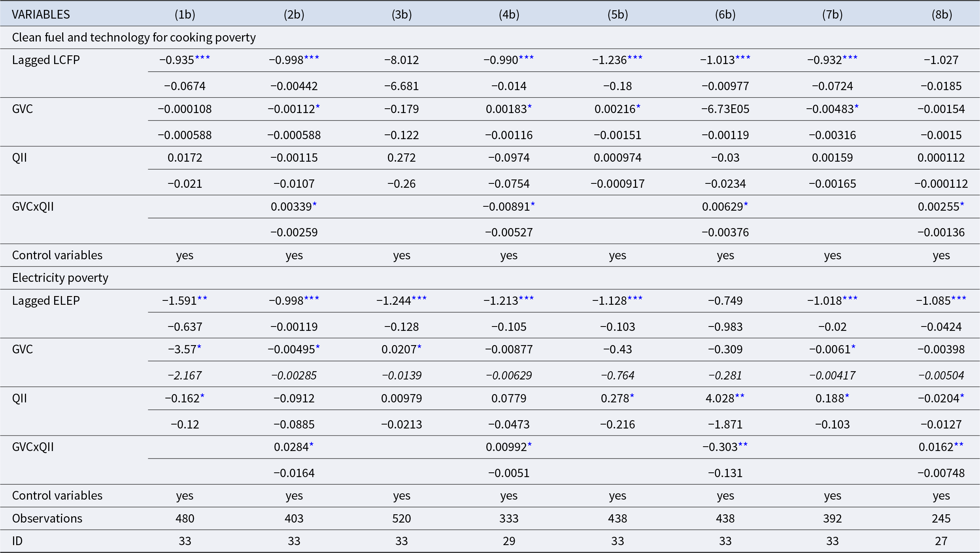Select the (1b) column header
The height and width of the screenshot is (553, 980).
[x=185, y=15]
